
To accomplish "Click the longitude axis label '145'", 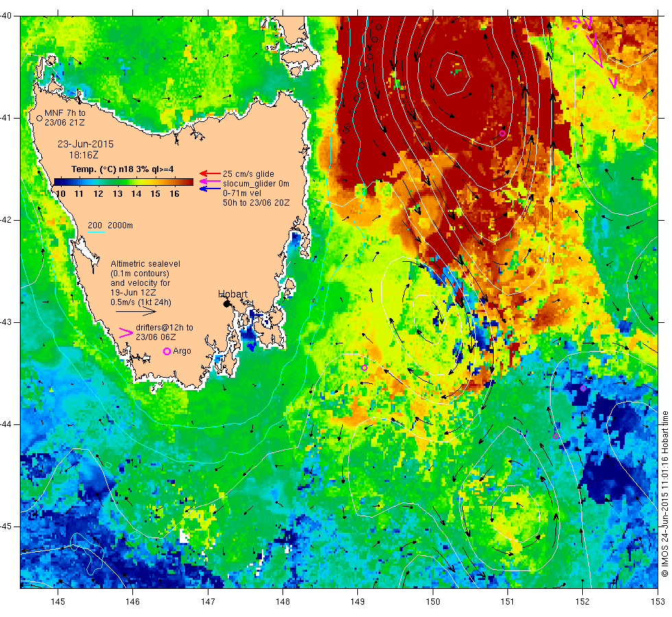I will (58, 602).
